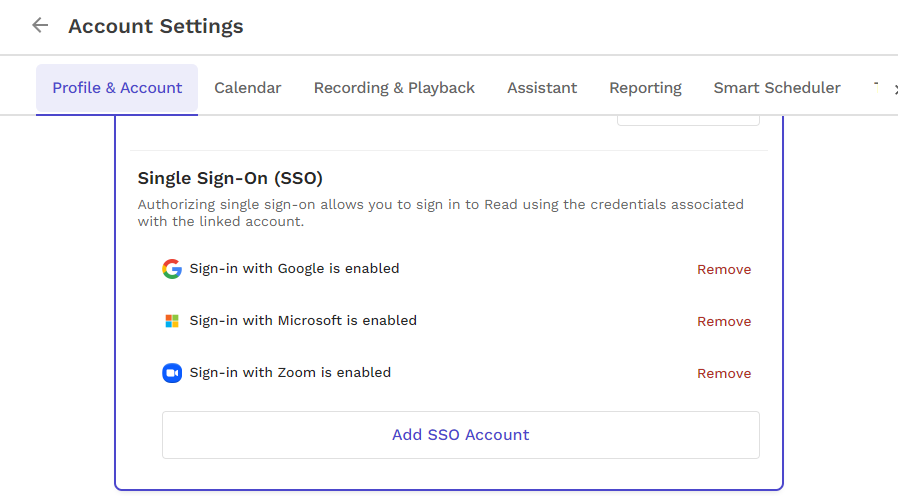The height and width of the screenshot is (496, 898).
Task: Go to the Reporting tab
Action: tap(645, 88)
